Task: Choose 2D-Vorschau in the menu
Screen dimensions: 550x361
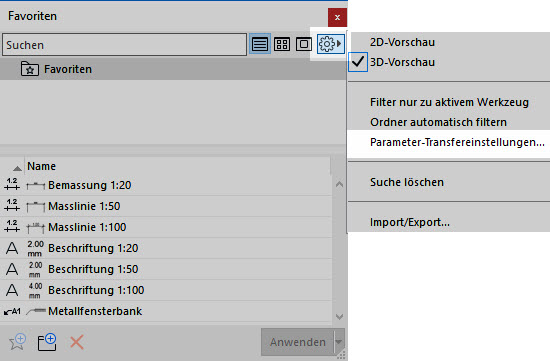Action: coord(402,42)
